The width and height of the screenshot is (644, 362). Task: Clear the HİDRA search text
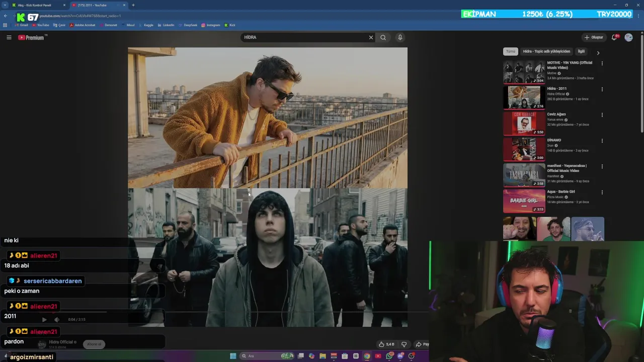click(371, 37)
